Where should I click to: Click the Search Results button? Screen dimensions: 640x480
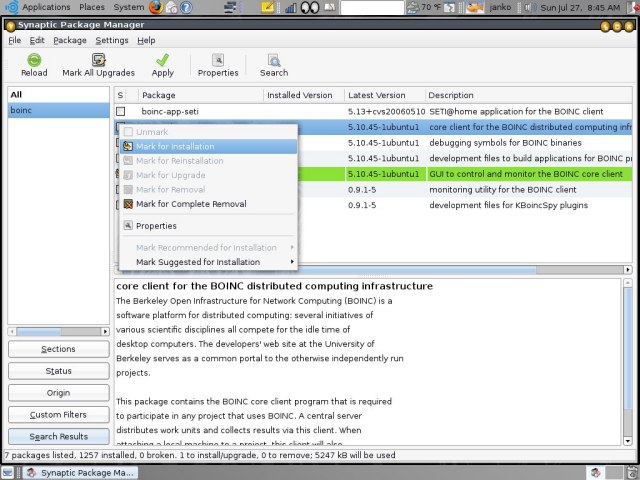[58, 436]
